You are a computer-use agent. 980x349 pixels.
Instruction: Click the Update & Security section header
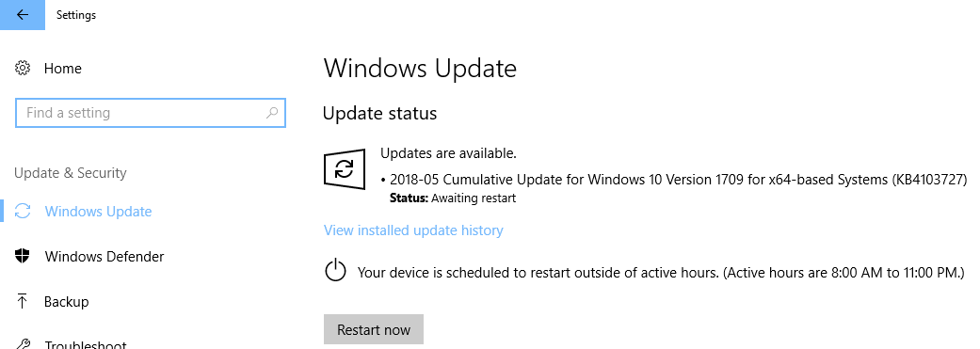coord(70,173)
